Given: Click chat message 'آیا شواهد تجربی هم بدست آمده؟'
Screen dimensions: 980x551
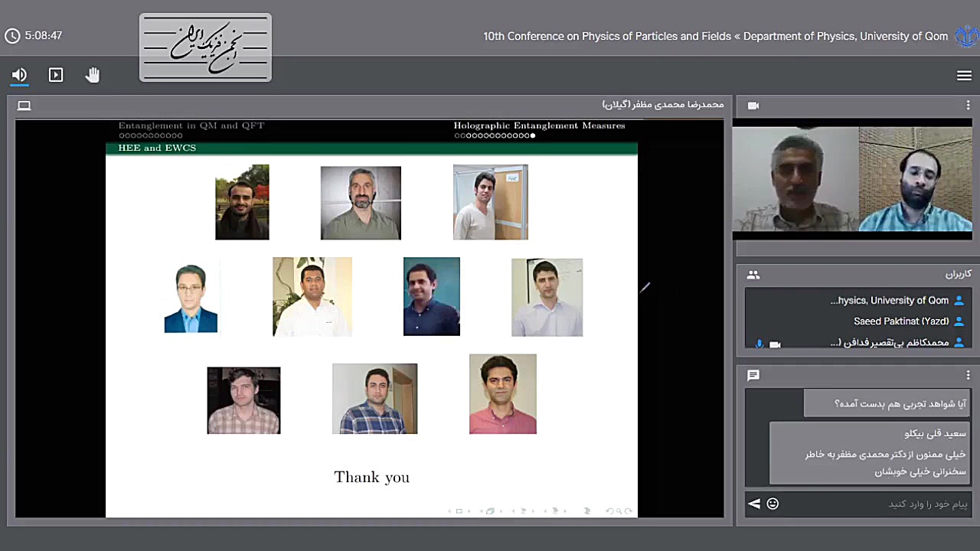Looking at the screenshot, I should click(x=900, y=403).
